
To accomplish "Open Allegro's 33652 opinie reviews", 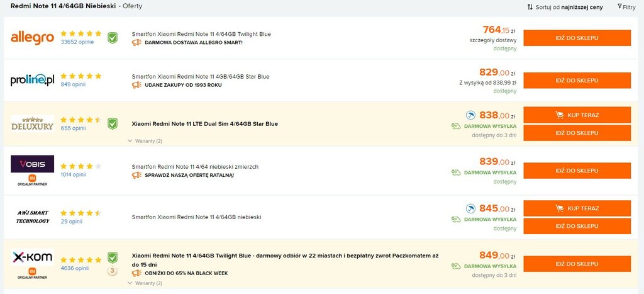I will pos(77,42).
